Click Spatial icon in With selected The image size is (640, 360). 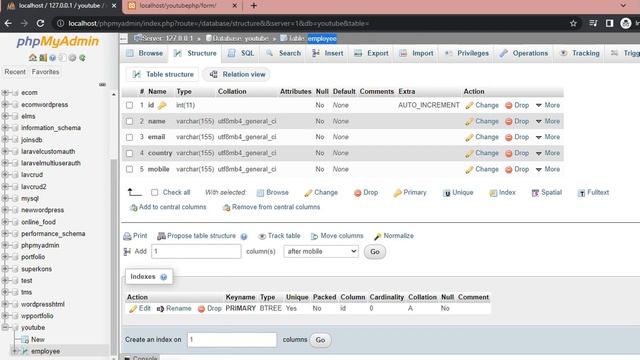pos(535,193)
